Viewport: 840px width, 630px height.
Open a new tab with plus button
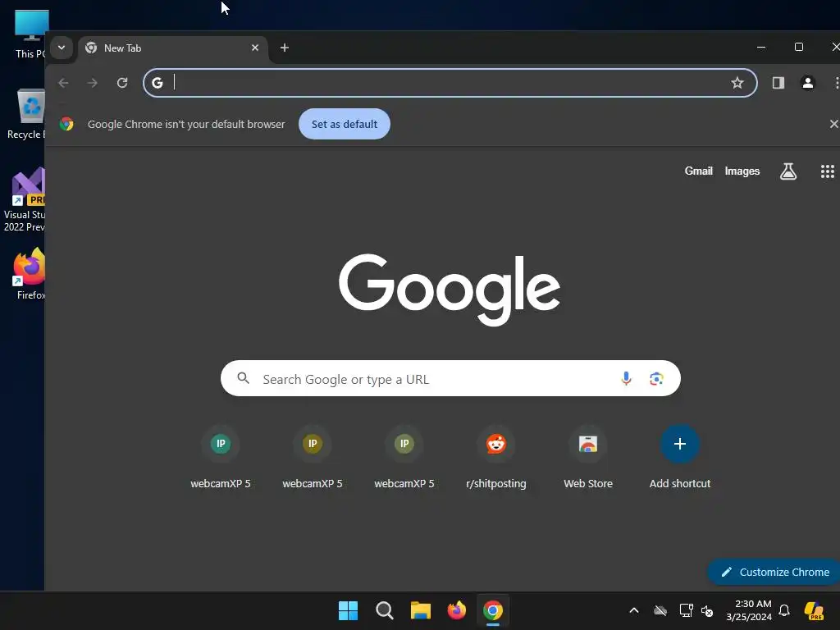click(x=285, y=48)
